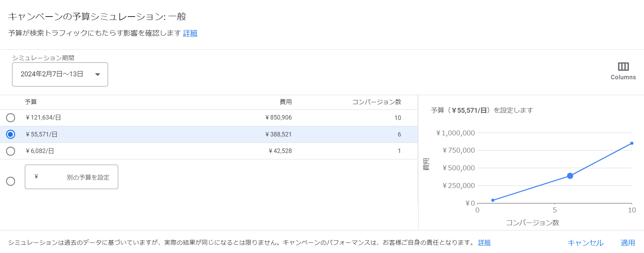
Task: Click the キャンセル button
Action: pyautogui.click(x=585, y=243)
